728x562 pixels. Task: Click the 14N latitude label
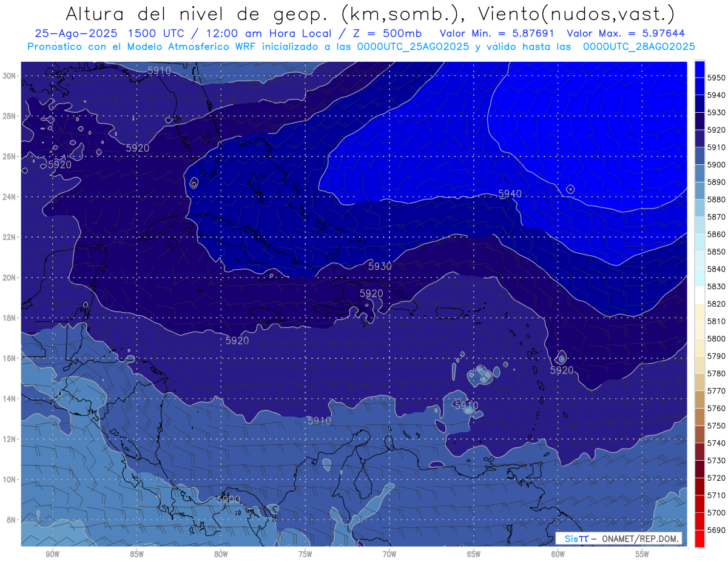pos(10,398)
